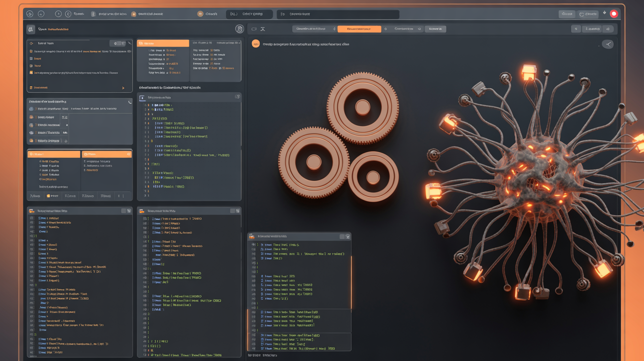Click the orange record icon in top-right toolbar
The image size is (644, 361).
614,13
